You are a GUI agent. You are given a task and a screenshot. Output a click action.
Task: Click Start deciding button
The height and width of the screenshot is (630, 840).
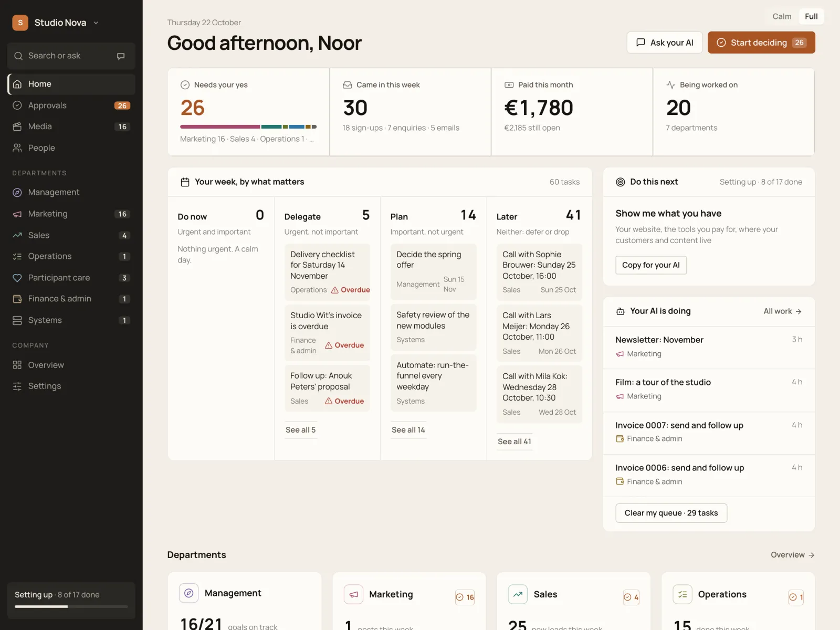pyautogui.click(x=761, y=43)
